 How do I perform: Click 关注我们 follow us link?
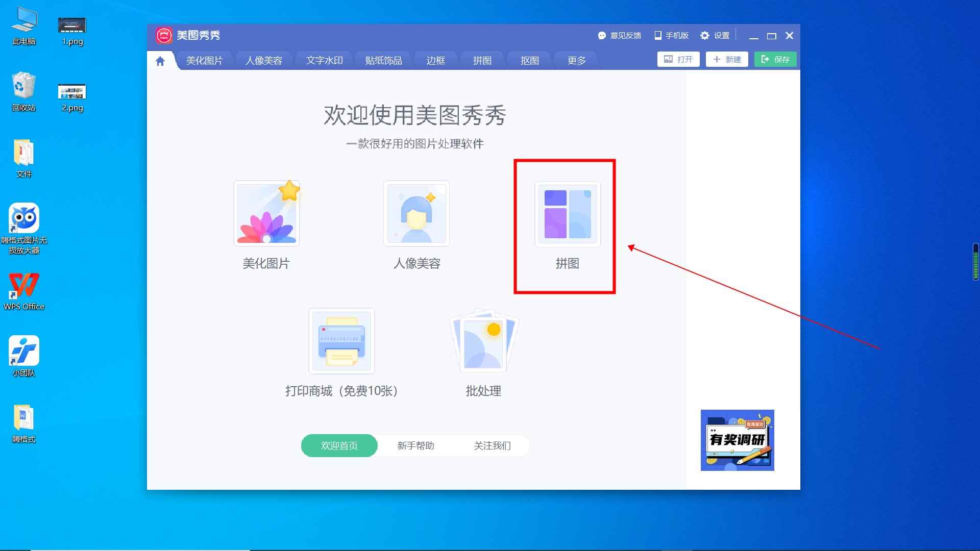[492, 445]
